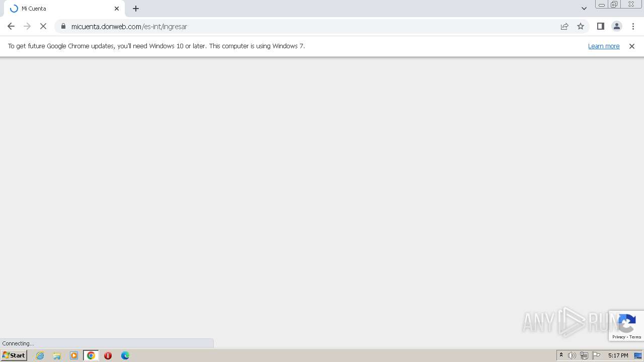Open the Learn more link
644x362 pixels.
[604, 46]
